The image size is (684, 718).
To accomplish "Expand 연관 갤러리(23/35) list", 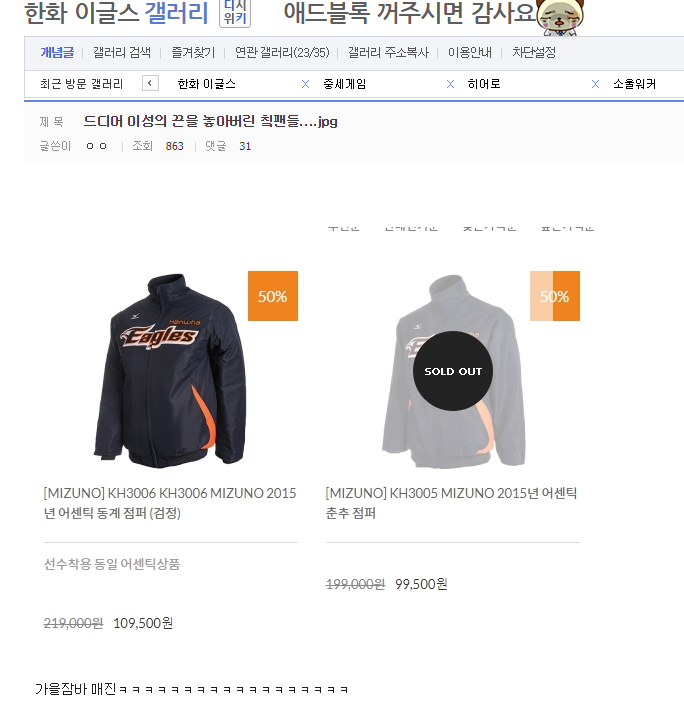I will tap(282, 53).
